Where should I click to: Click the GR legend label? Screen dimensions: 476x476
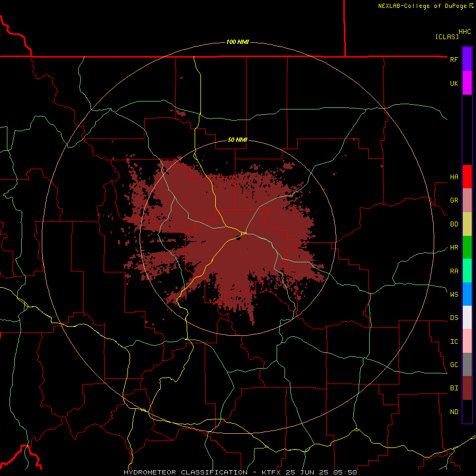tap(454, 200)
